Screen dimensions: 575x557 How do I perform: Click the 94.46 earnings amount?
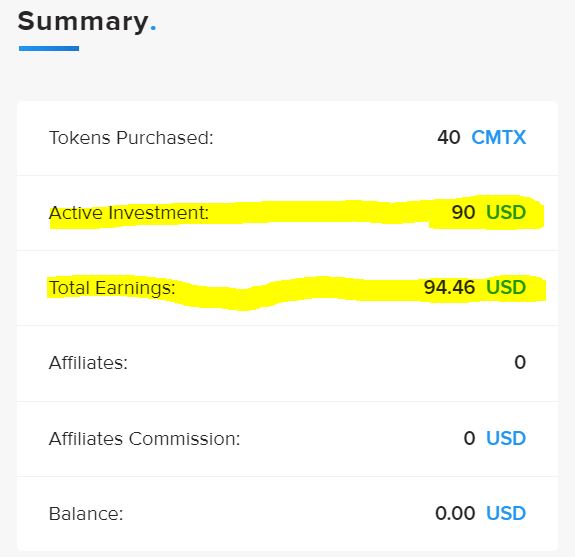click(x=449, y=287)
